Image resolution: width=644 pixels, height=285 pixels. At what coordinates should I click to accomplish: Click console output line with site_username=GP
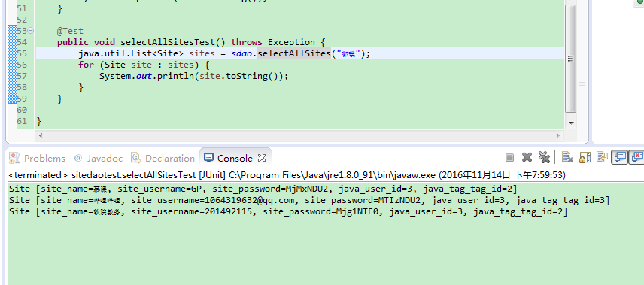click(x=263, y=189)
